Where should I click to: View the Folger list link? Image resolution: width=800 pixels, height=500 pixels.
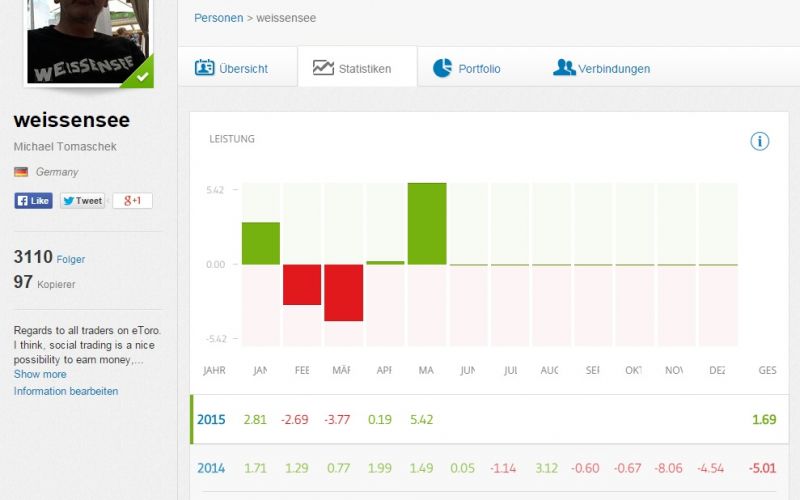click(x=71, y=259)
